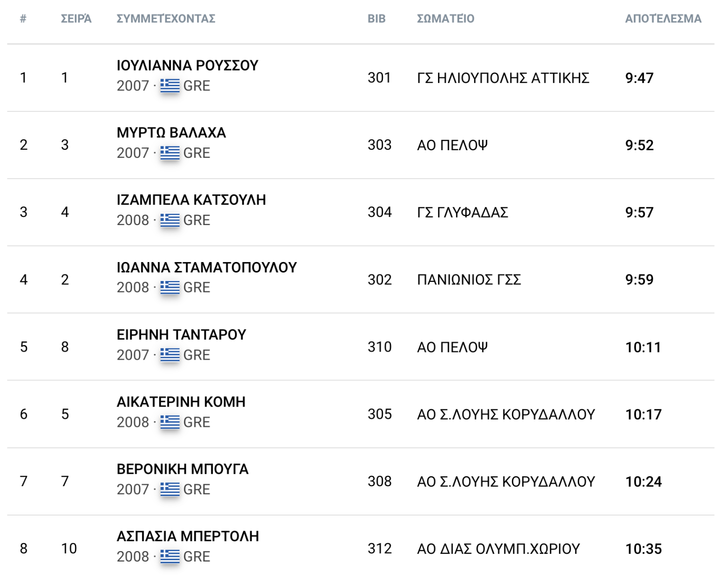Open athlete ΜΥΡΤΩ ΒΑΛΑΧΑ
The image size is (728, 580).
coord(171,133)
